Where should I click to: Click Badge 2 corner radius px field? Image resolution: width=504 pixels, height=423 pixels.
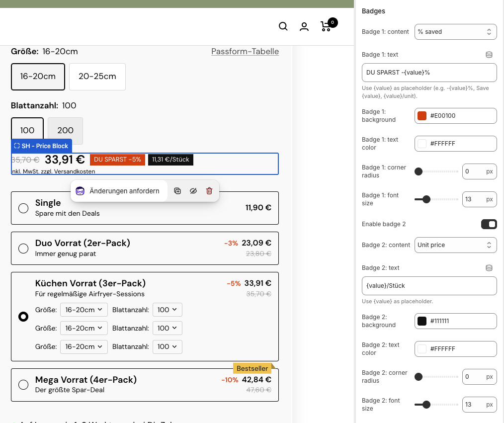click(x=479, y=377)
